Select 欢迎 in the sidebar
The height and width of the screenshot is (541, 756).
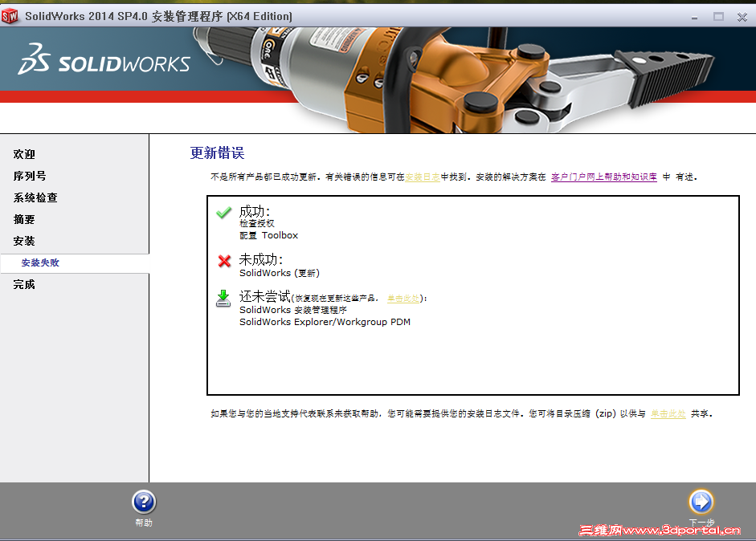click(x=24, y=154)
